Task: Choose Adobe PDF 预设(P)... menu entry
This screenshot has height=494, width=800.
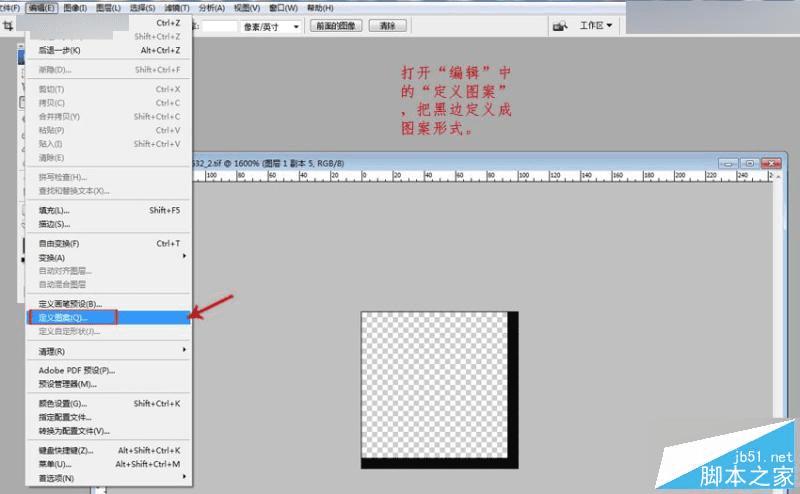Action: 109,370
